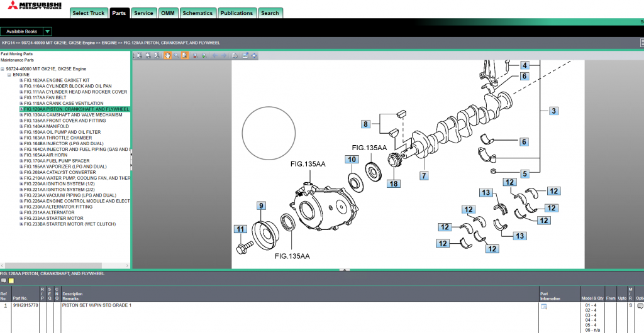Click the third page layout toolbar icon
This screenshot has height=333, width=644.
click(157, 55)
